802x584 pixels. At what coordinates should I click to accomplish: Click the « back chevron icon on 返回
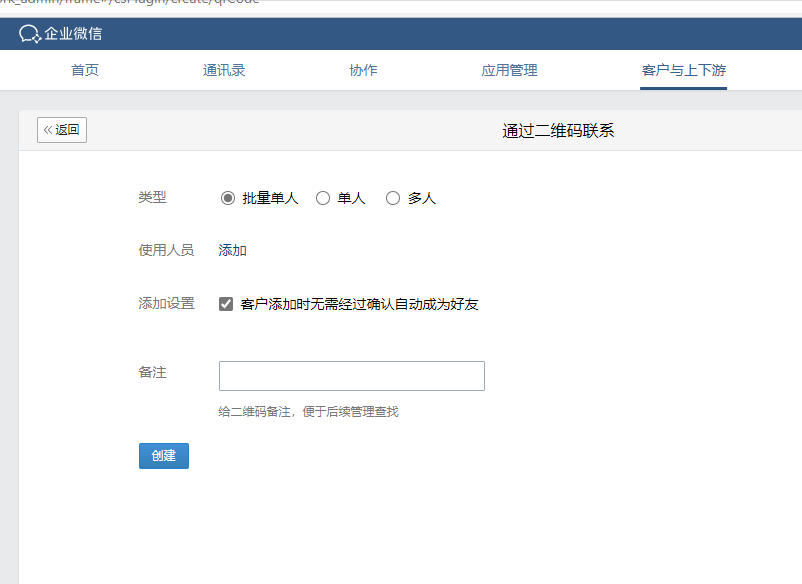click(46, 129)
